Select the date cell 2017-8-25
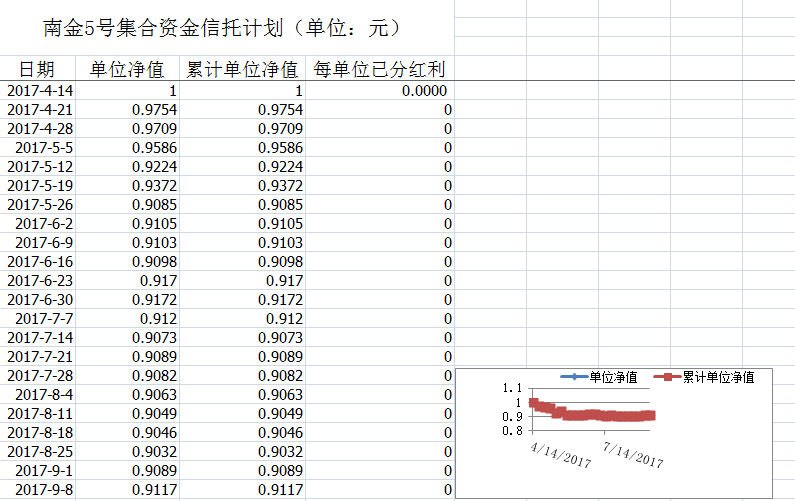Image resolution: width=795 pixels, height=501 pixels. pyautogui.click(x=40, y=452)
